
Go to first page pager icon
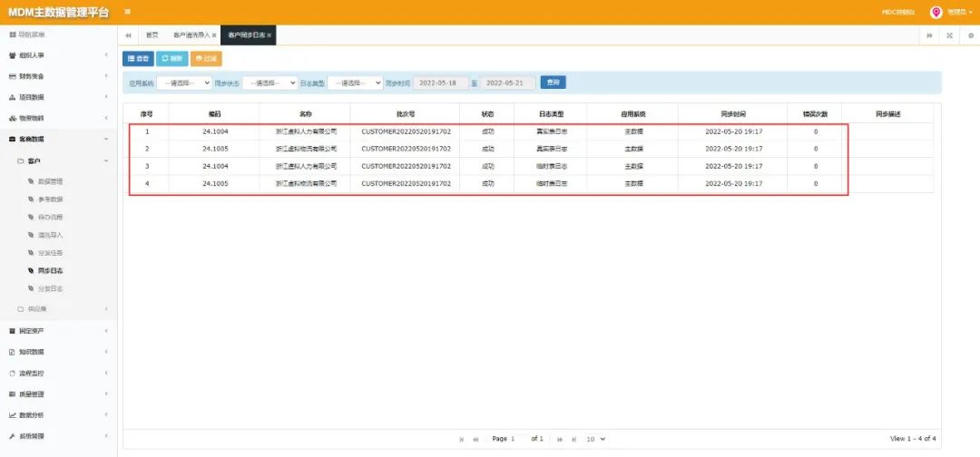click(462, 440)
